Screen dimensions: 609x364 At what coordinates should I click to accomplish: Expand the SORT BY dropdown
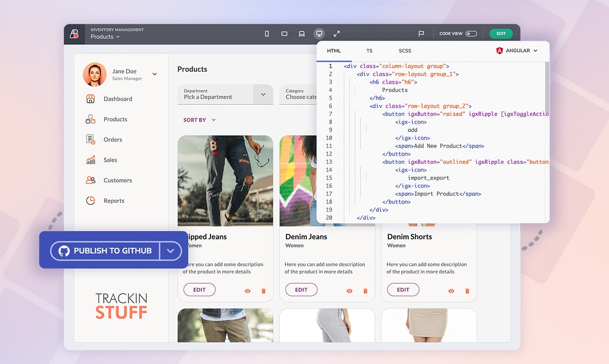pos(199,120)
